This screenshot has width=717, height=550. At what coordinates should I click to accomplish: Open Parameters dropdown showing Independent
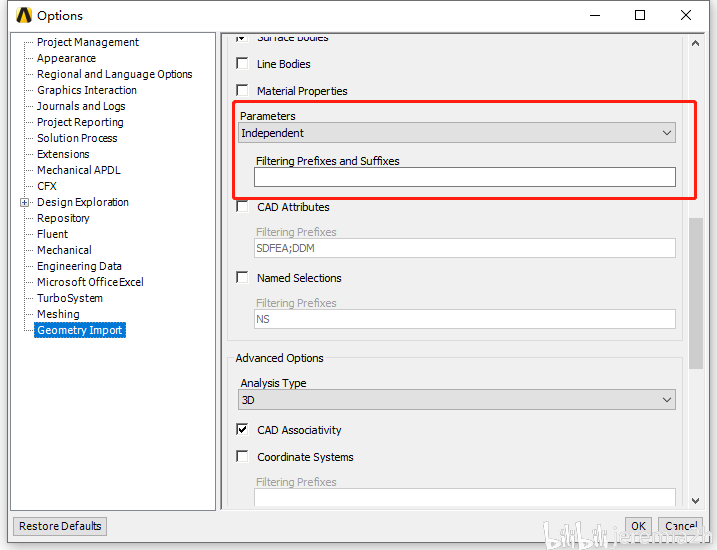coord(457,133)
